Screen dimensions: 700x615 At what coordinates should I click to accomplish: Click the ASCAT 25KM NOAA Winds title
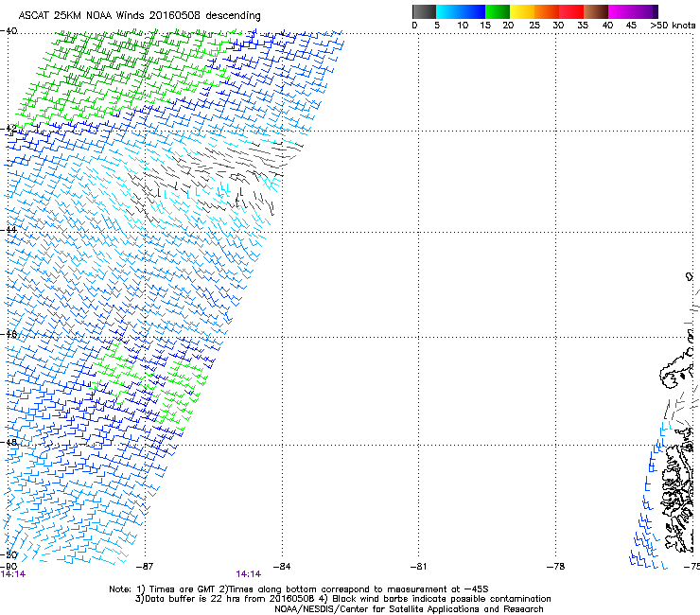139,16
